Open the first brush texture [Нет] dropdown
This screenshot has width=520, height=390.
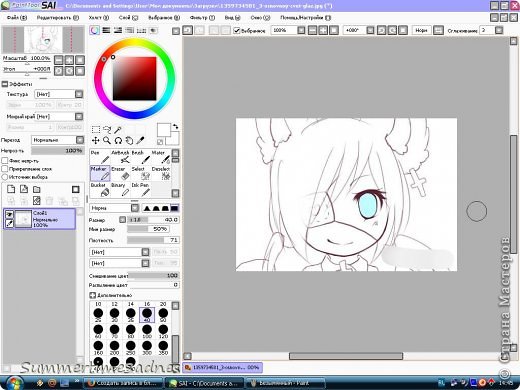coord(145,252)
